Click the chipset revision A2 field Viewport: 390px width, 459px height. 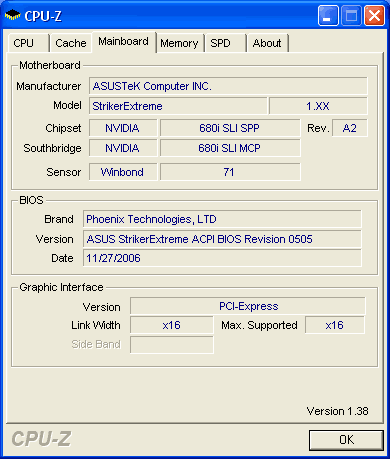click(350, 128)
